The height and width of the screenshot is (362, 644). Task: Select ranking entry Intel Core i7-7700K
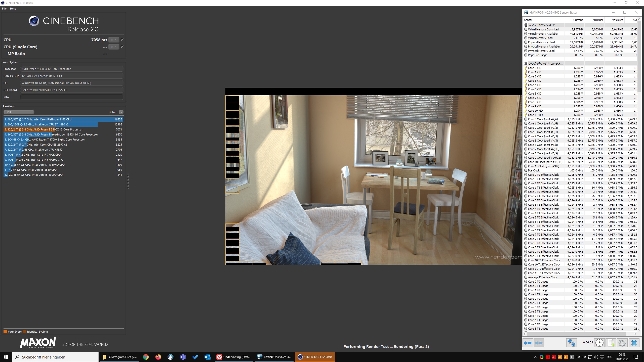click(x=63, y=155)
